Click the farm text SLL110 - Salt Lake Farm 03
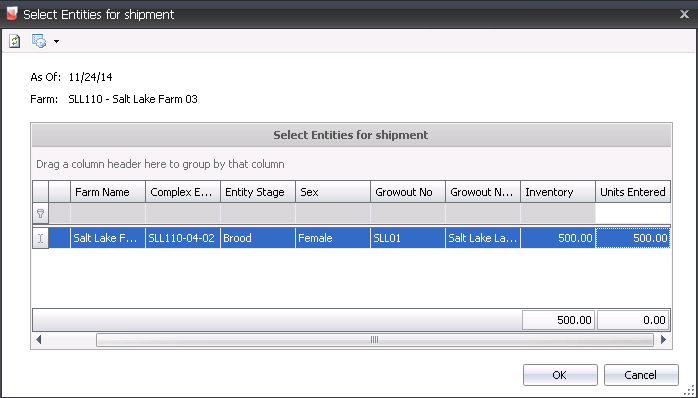This screenshot has width=698, height=398. point(133,99)
